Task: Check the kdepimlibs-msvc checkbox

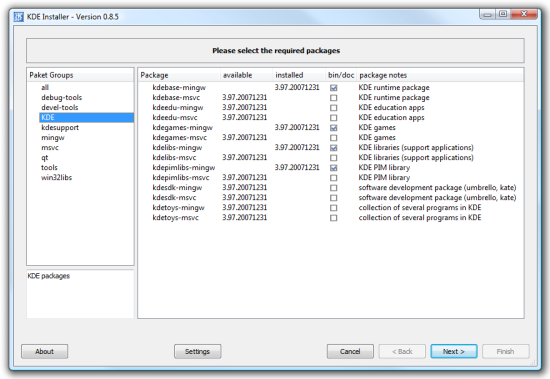Action: point(334,178)
